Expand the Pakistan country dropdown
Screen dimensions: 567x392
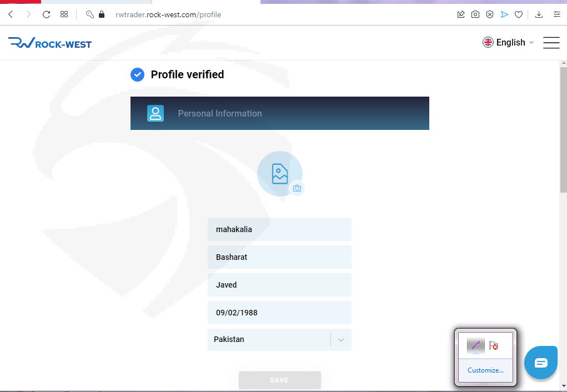click(341, 340)
